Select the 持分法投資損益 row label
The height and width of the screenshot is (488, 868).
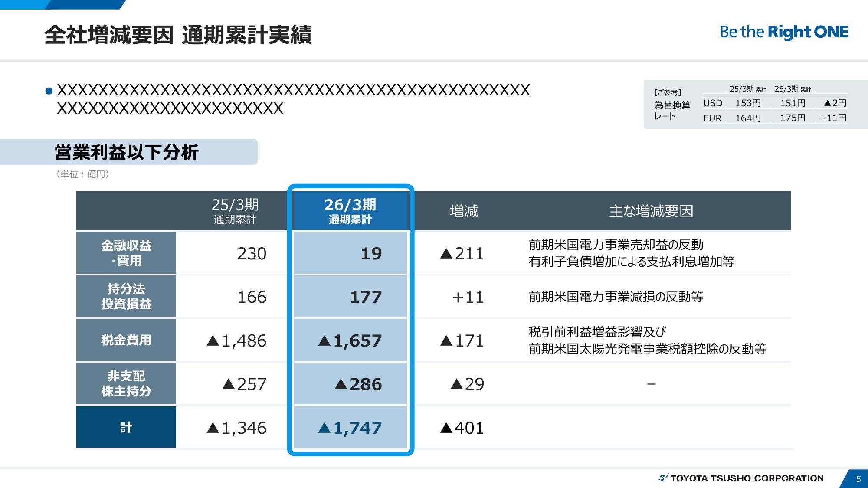126,296
